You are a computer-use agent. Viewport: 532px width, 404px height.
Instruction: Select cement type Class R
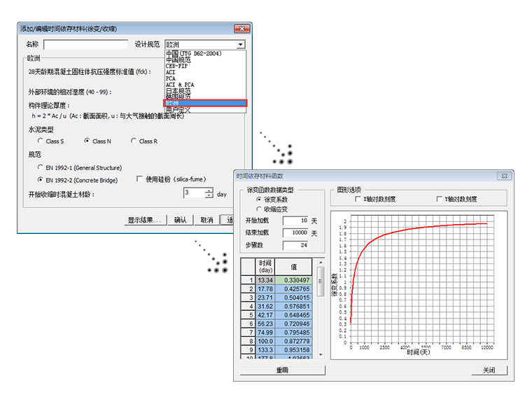point(133,141)
